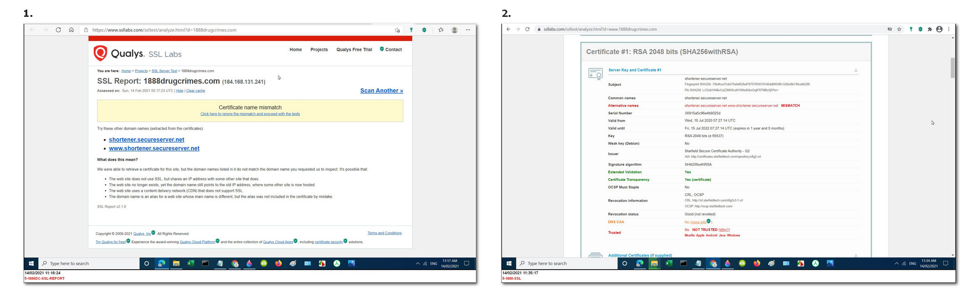Follow the Try Qualys for free link
The width and height of the screenshot is (980, 307).
(111, 242)
